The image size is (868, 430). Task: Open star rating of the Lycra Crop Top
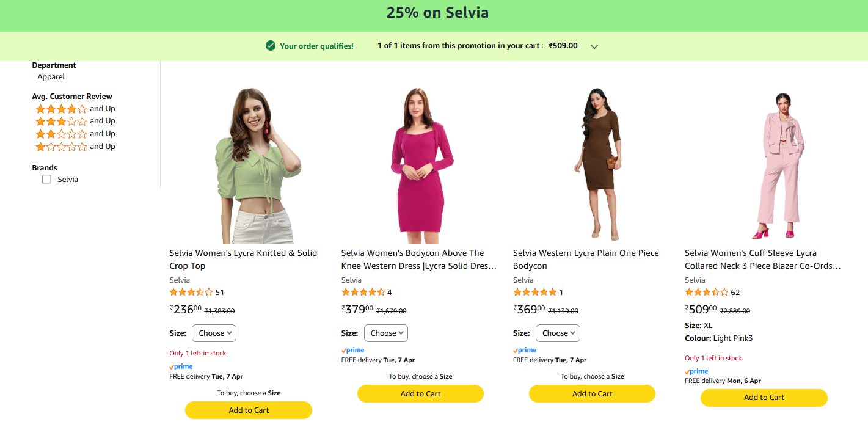(x=191, y=293)
